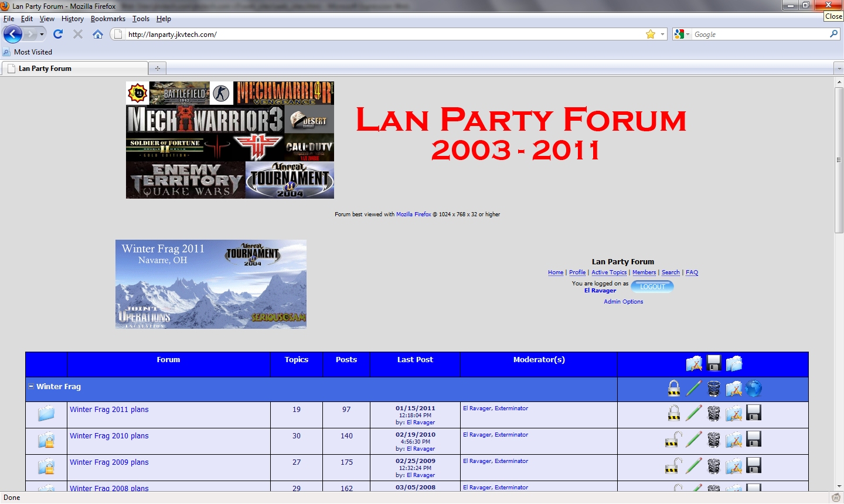The image size is (844, 504).
Task: Open the File menu
Action: coord(9,19)
